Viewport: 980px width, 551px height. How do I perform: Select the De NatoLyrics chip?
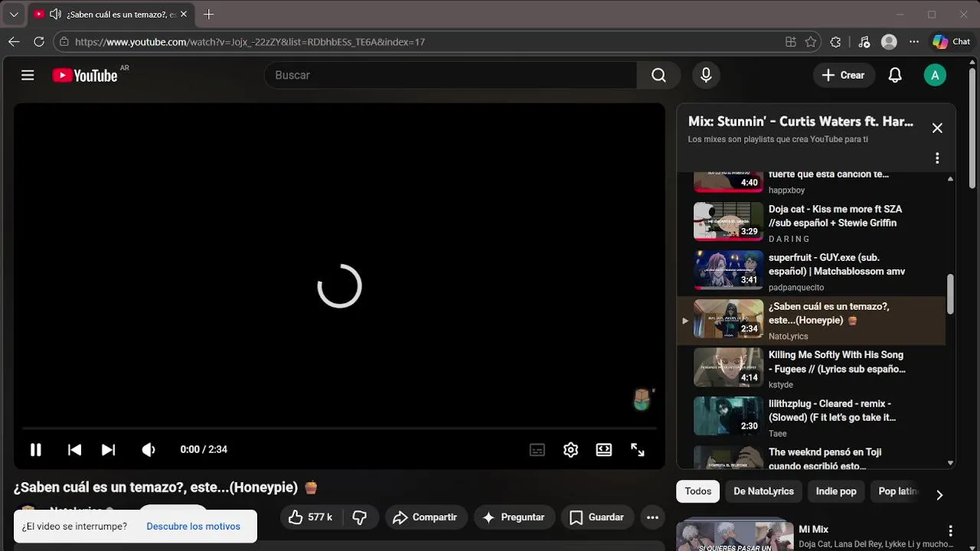click(x=763, y=491)
